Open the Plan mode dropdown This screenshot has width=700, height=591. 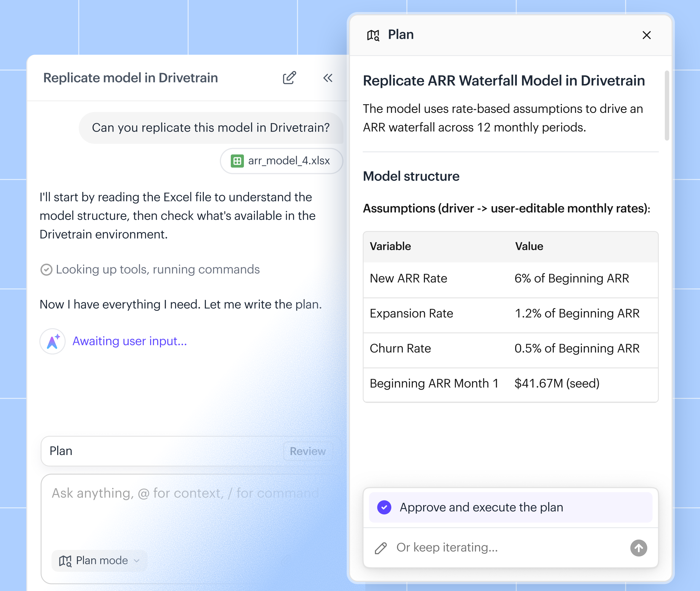(99, 561)
